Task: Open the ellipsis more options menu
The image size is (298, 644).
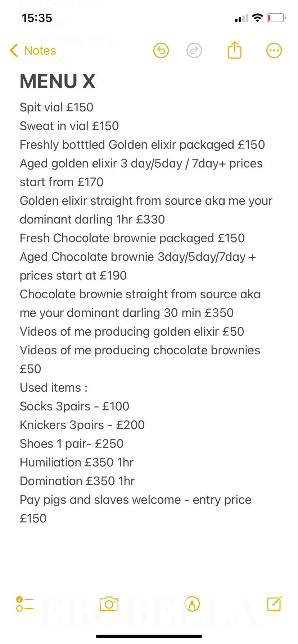Action: (274, 51)
